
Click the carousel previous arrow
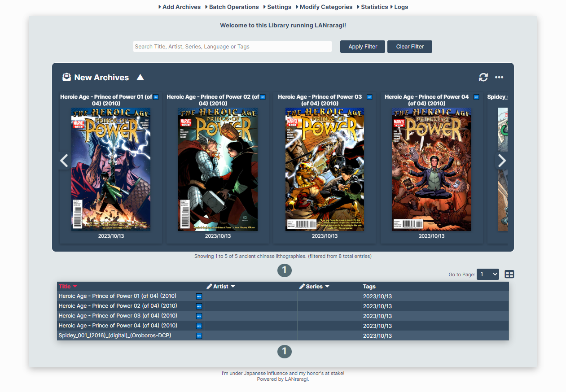pyautogui.click(x=64, y=161)
